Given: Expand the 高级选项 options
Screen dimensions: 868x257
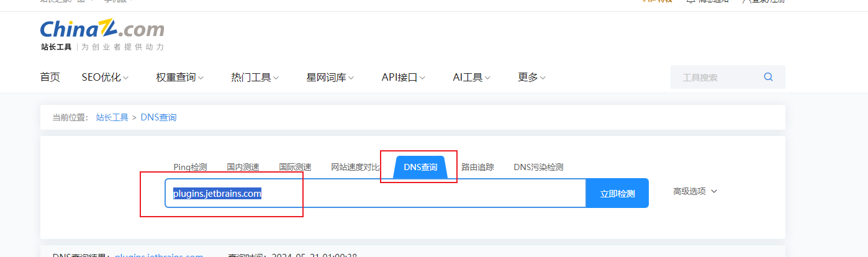Looking at the screenshot, I should point(695,191).
